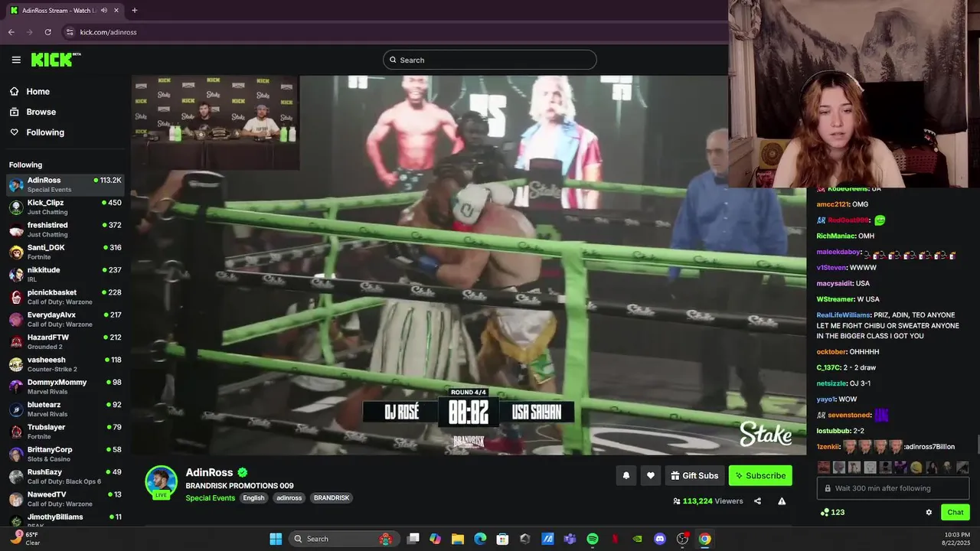Click the Kick search field
The width and height of the screenshot is (980, 551).
pos(490,60)
